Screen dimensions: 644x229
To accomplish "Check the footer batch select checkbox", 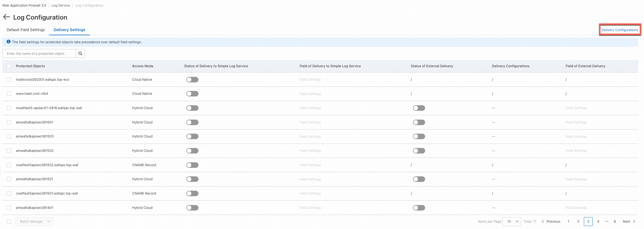I will [x=9, y=222].
